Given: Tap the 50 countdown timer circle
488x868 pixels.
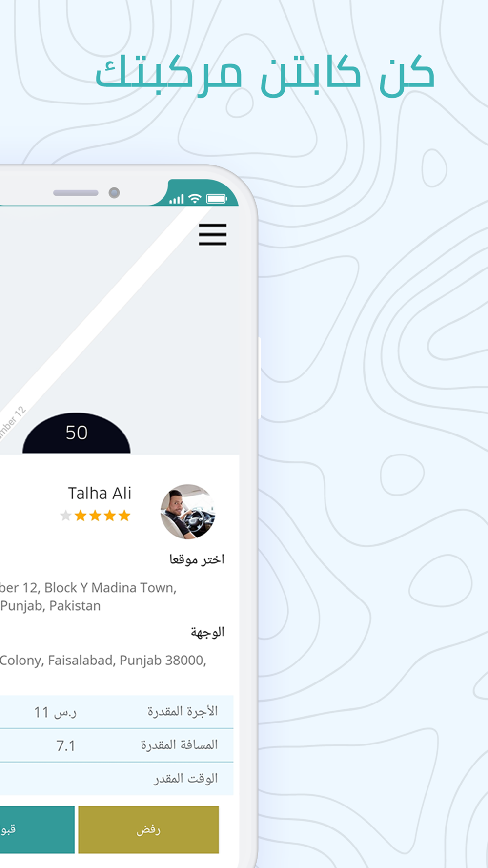Looking at the screenshot, I should 77,434.
